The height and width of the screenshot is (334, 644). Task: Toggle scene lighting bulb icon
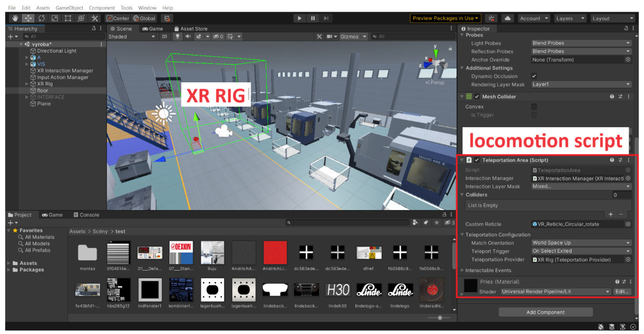178,37
